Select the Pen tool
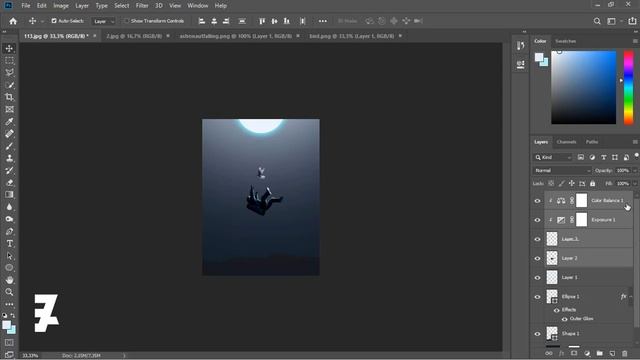Image resolution: width=640 pixels, height=360 pixels. 9,231
